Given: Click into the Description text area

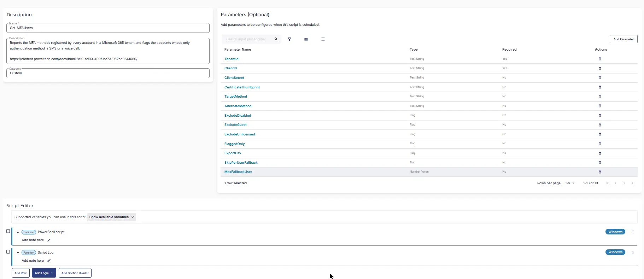Looking at the screenshot, I should 108,51.
